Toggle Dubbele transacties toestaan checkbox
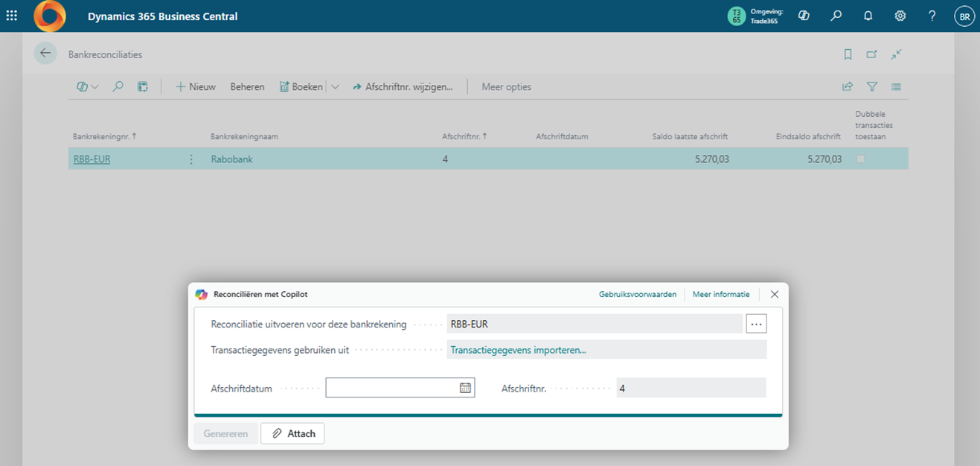 860,159
